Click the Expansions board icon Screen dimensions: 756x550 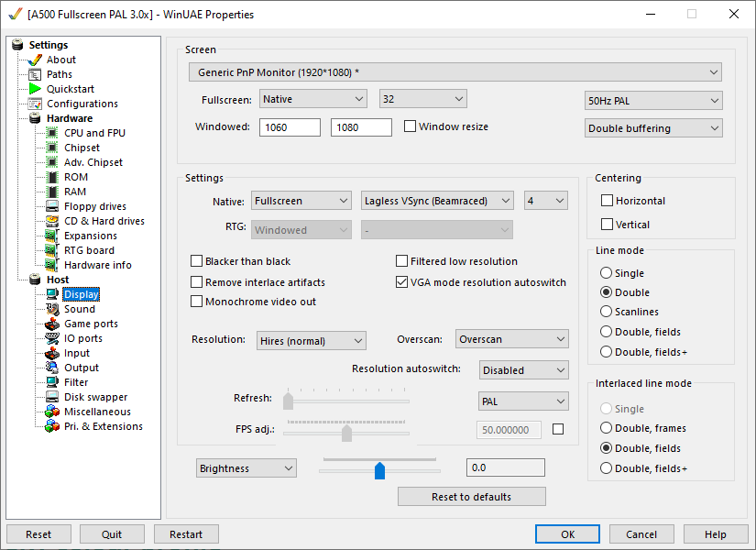[x=52, y=236]
